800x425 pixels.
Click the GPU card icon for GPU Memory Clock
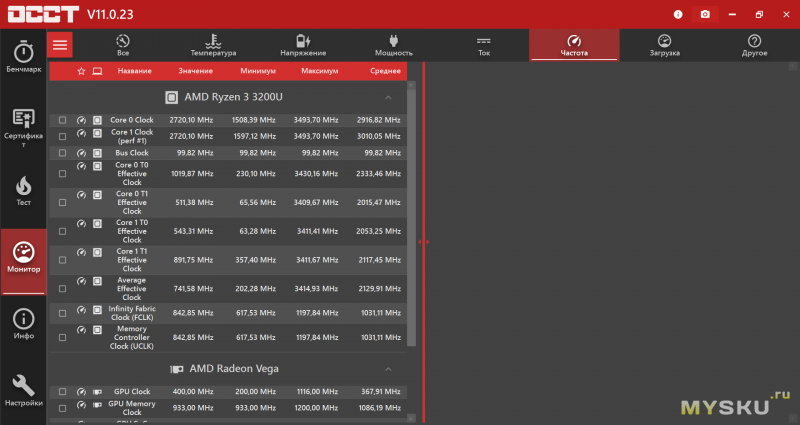[97, 405]
